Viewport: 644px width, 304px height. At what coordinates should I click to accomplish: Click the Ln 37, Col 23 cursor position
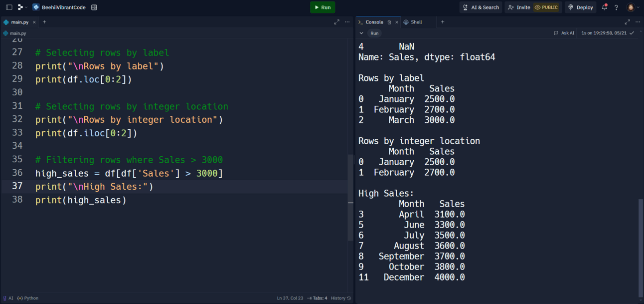tap(290, 298)
